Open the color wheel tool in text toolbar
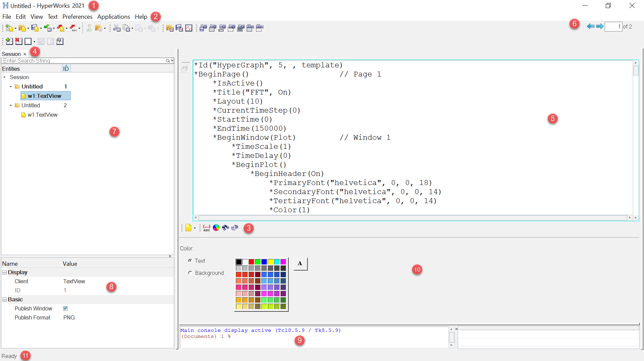The image size is (644, 361). (216, 228)
